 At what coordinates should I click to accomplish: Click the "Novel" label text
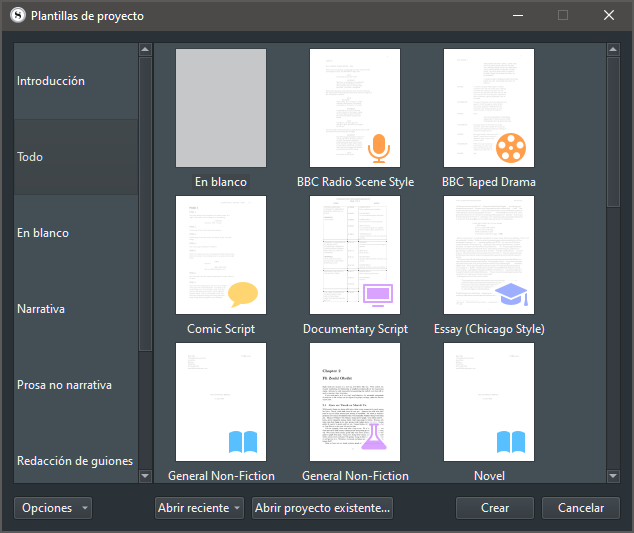click(489, 476)
